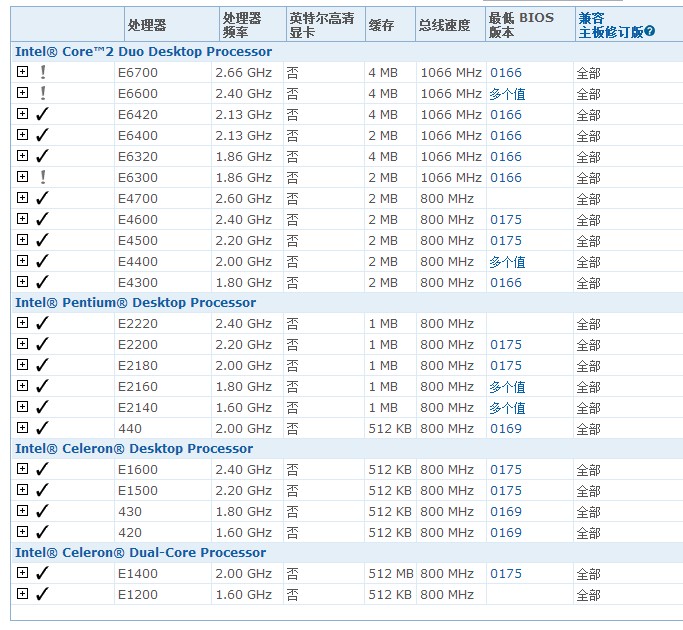Open BIOS version 0166 link for E6700
The width and height of the screenshot is (683, 630).
click(506, 73)
